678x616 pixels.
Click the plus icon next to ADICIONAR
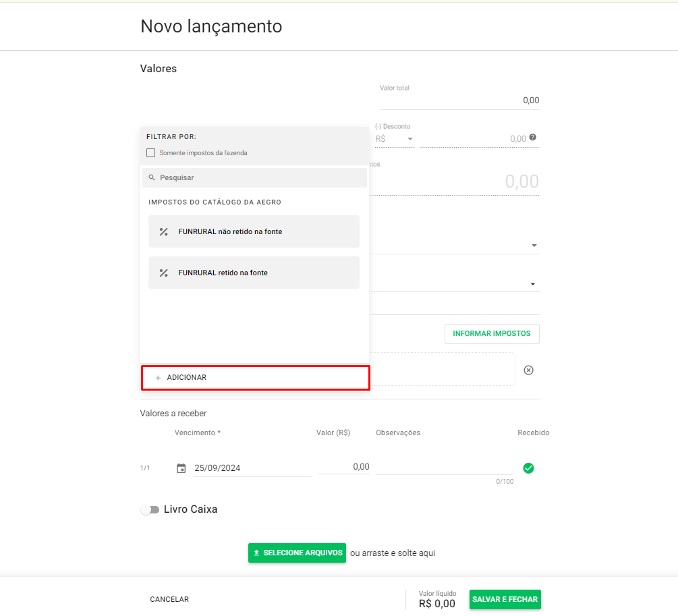[x=158, y=378]
